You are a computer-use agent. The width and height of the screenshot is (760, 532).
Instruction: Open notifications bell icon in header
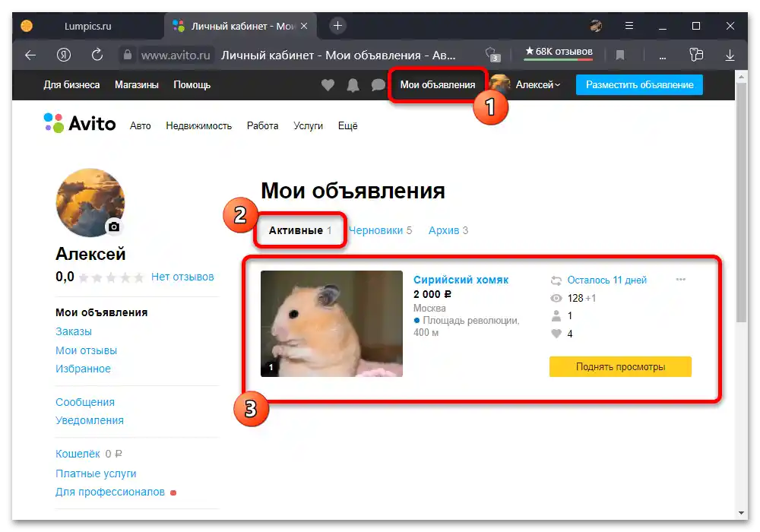point(353,85)
